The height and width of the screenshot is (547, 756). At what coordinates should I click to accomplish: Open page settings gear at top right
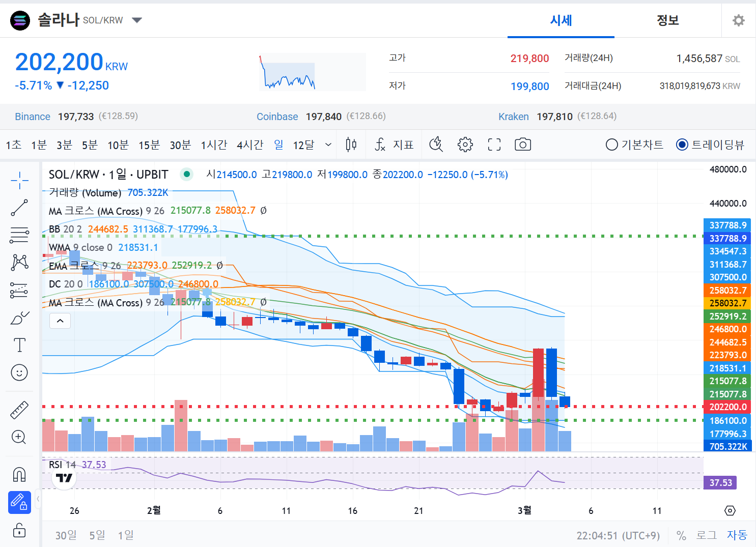click(738, 20)
